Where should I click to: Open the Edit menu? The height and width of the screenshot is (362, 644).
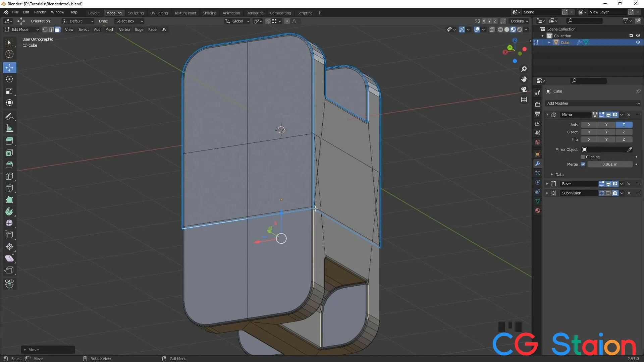(26, 12)
